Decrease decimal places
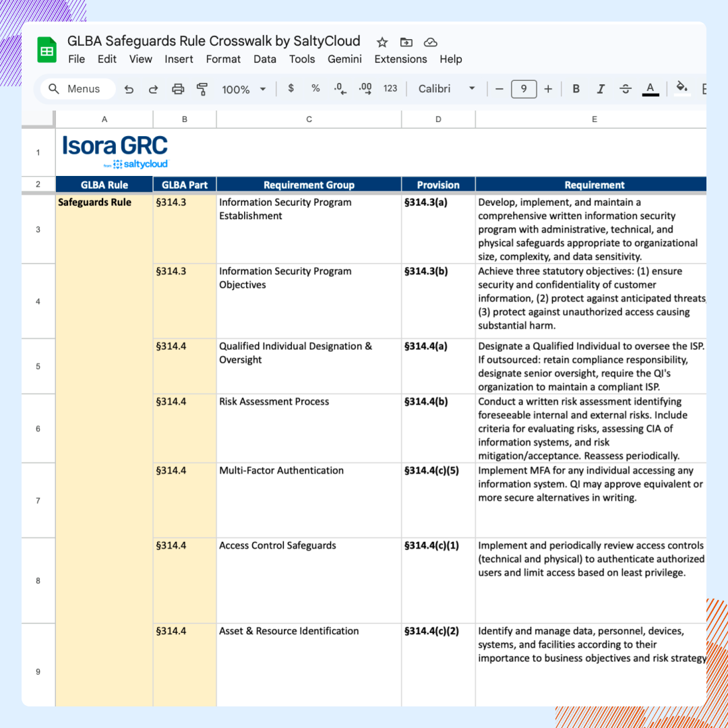The image size is (728, 728). (x=339, y=88)
